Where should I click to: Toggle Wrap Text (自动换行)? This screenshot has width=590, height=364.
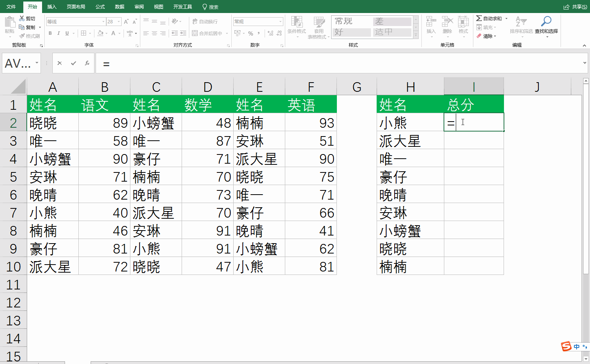205,21
